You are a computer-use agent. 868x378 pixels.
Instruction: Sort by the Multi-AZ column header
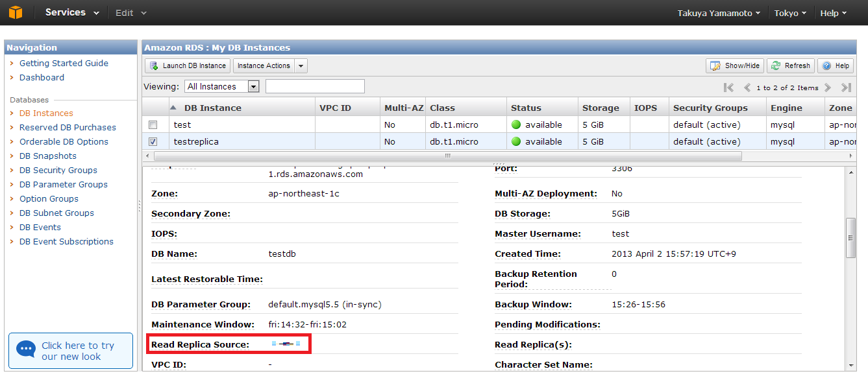pos(403,108)
